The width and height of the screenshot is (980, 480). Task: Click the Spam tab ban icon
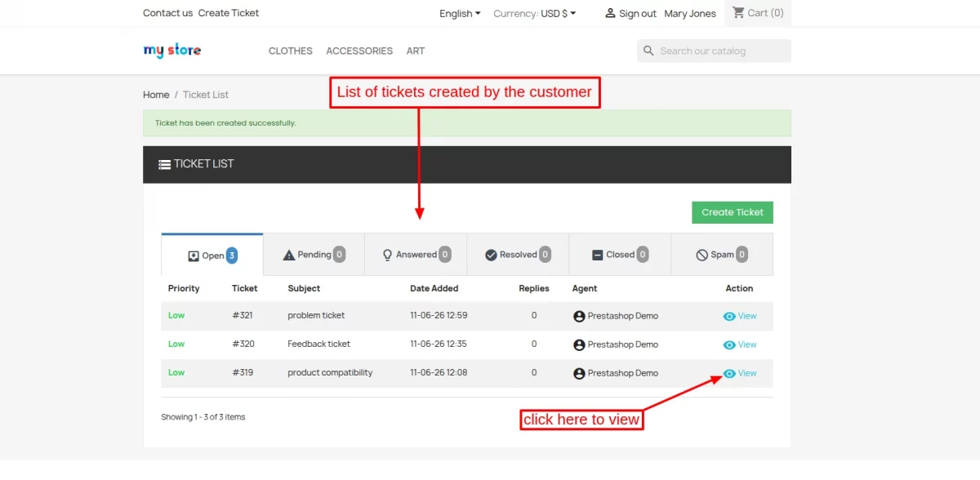click(x=702, y=255)
